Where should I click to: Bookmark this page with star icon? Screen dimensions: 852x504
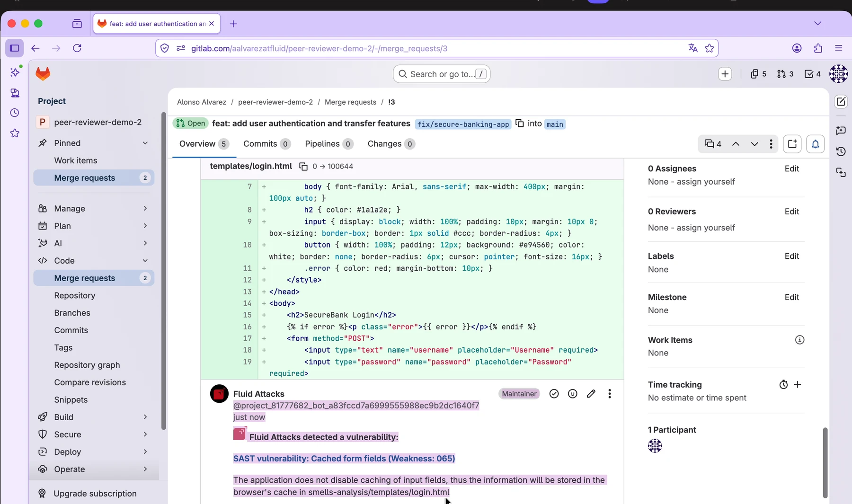709,48
